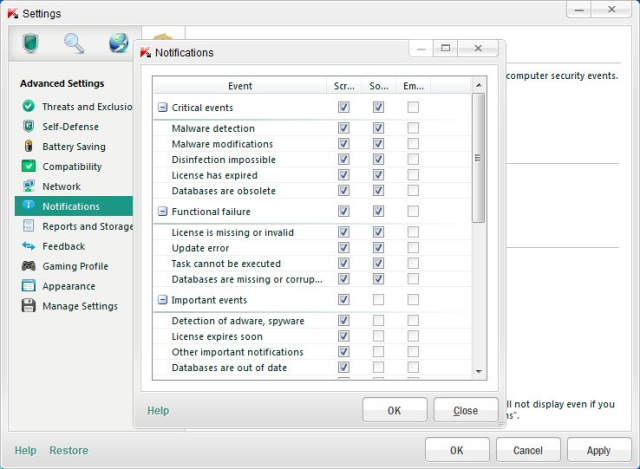Collapse the Critical events group
The height and width of the screenshot is (469, 640).
(x=162, y=107)
